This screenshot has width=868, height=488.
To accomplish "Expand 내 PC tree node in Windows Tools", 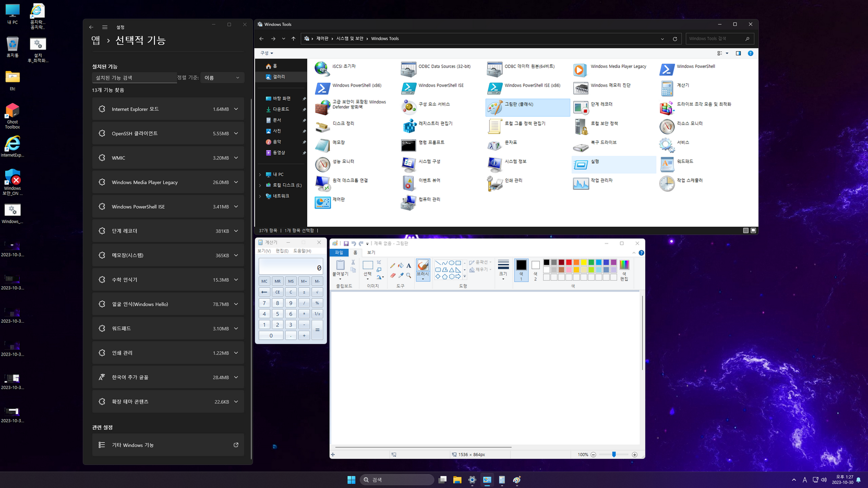I will [260, 175].
